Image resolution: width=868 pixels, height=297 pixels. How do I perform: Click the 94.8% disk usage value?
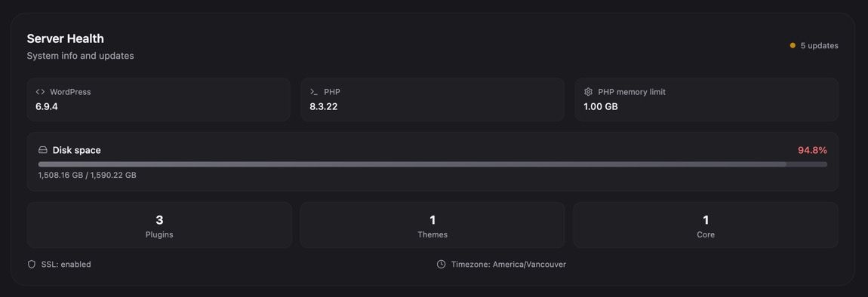click(812, 150)
